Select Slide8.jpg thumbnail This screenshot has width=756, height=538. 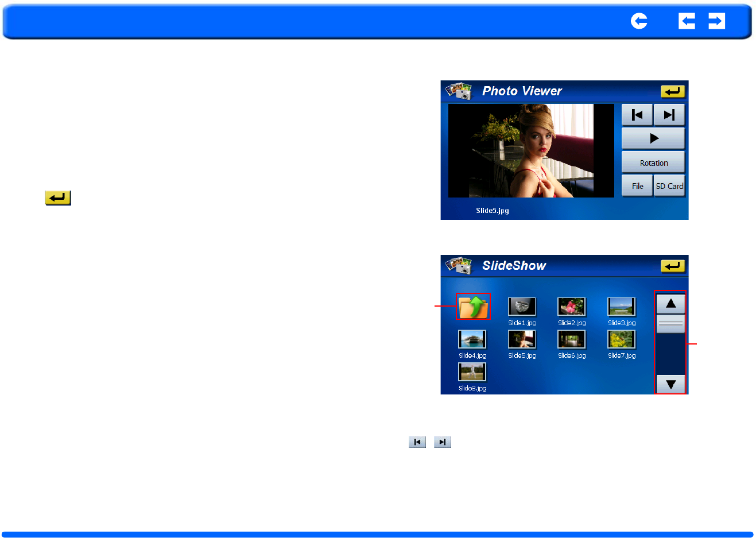[x=472, y=372]
